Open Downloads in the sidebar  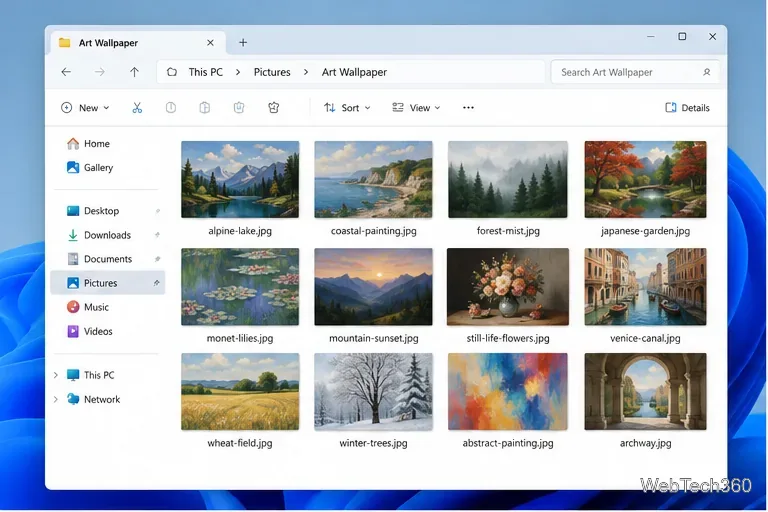[x=108, y=235]
